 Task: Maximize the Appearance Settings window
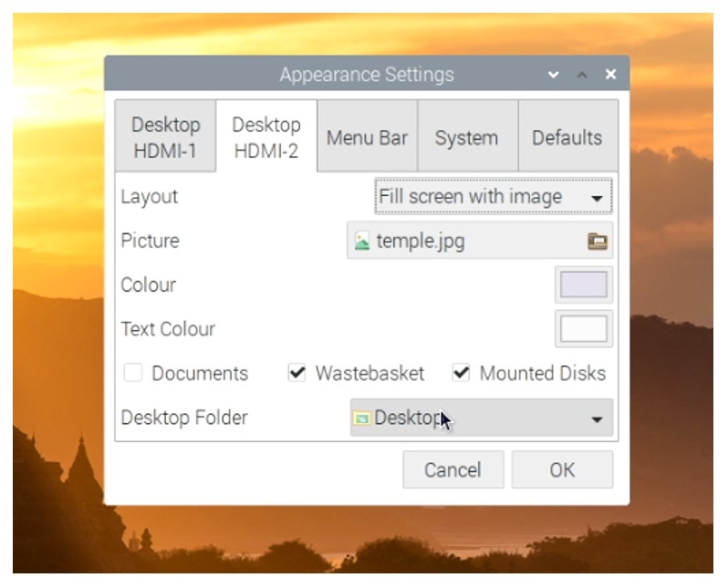pos(582,74)
